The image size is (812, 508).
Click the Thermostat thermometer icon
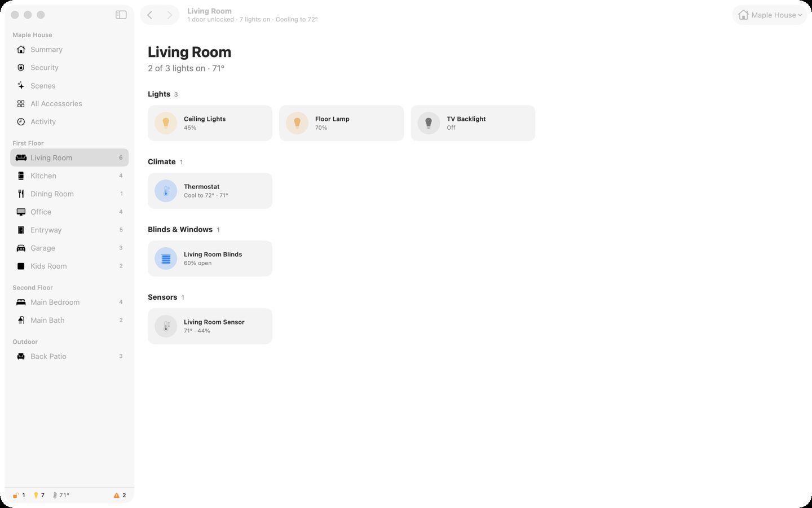pyautogui.click(x=166, y=191)
